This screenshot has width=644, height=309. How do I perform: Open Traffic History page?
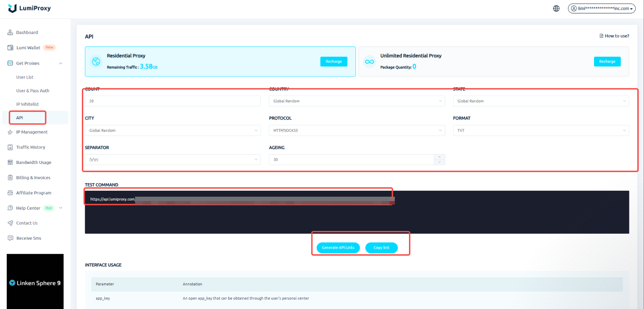point(30,147)
